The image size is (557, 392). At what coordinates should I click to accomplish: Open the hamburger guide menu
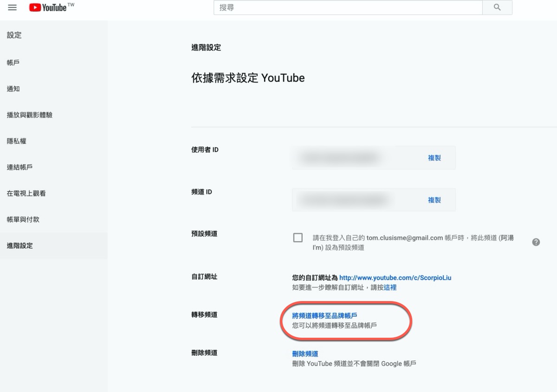[x=13, y=7]
